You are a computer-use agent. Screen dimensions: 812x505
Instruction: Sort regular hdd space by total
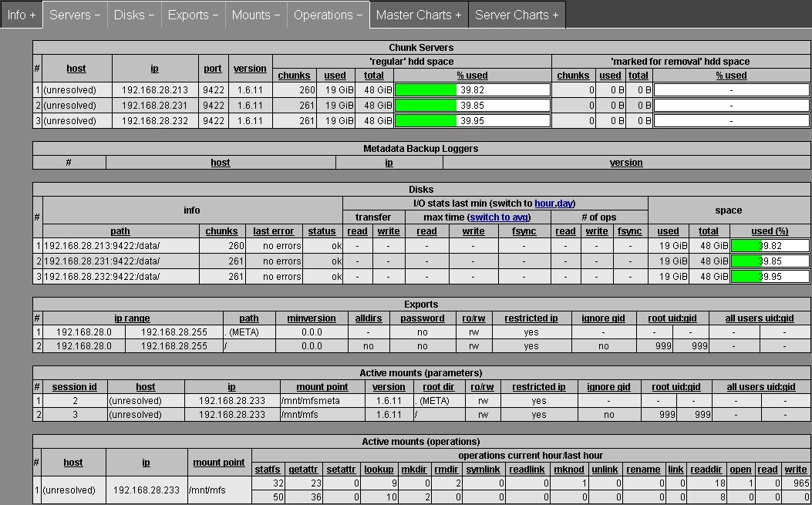point(373,75)
